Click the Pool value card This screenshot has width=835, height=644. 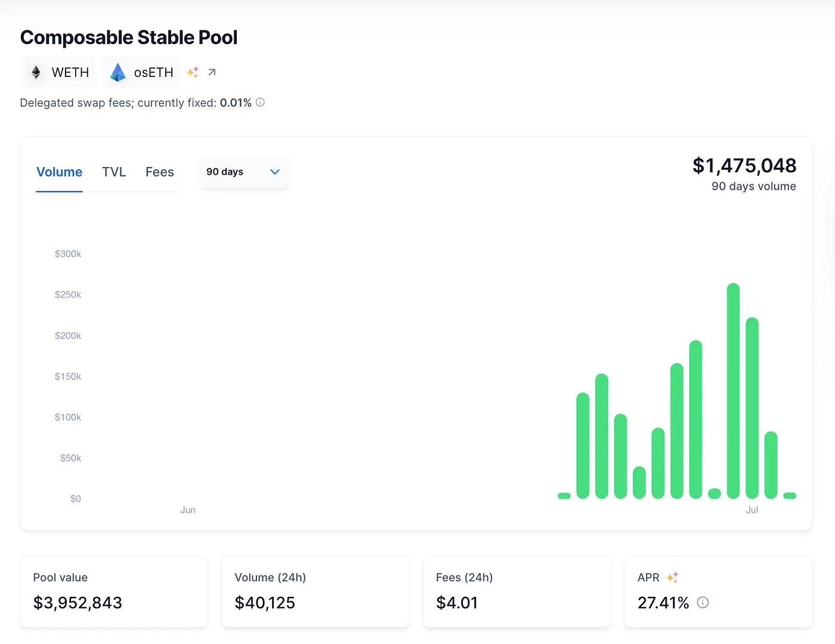pyautogui.click(x=114, y=591)
